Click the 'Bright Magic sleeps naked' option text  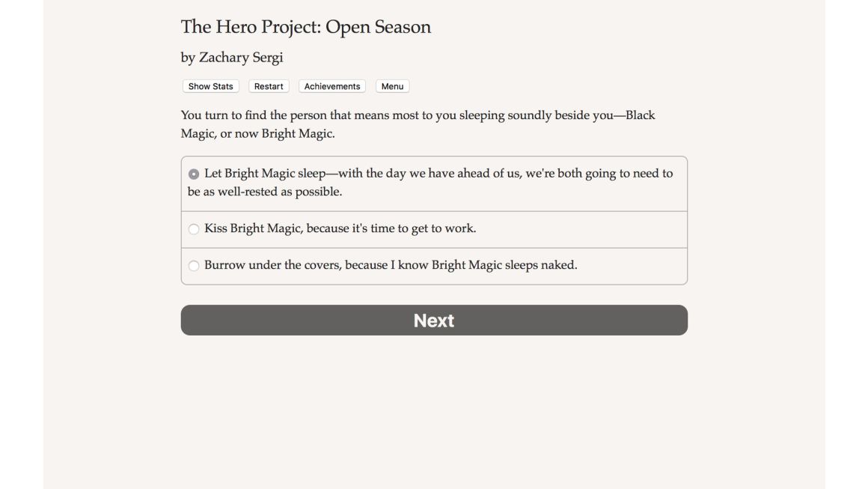click(x=504, y=264)
